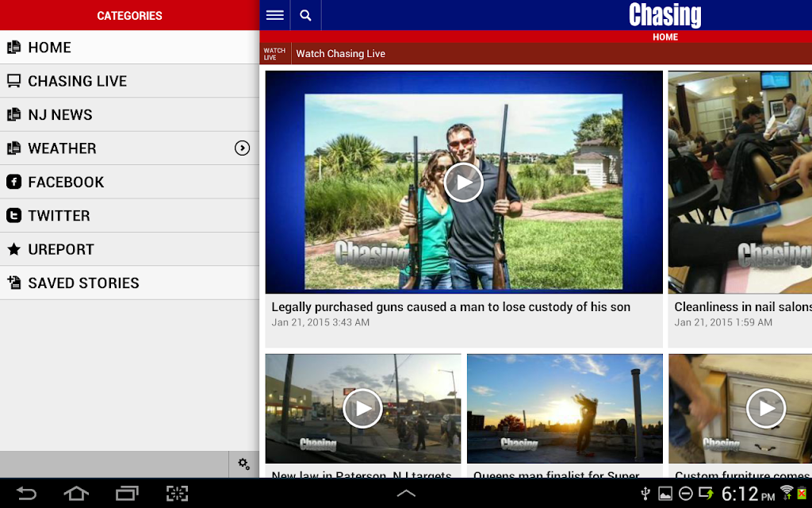Tap the Android back arrow
812x508 pixels.
26,493
